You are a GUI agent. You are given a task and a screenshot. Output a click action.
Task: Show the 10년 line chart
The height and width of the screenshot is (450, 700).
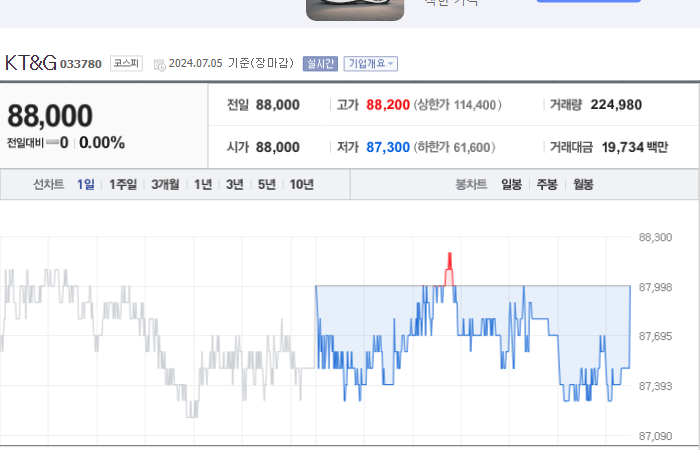(302, 184)
